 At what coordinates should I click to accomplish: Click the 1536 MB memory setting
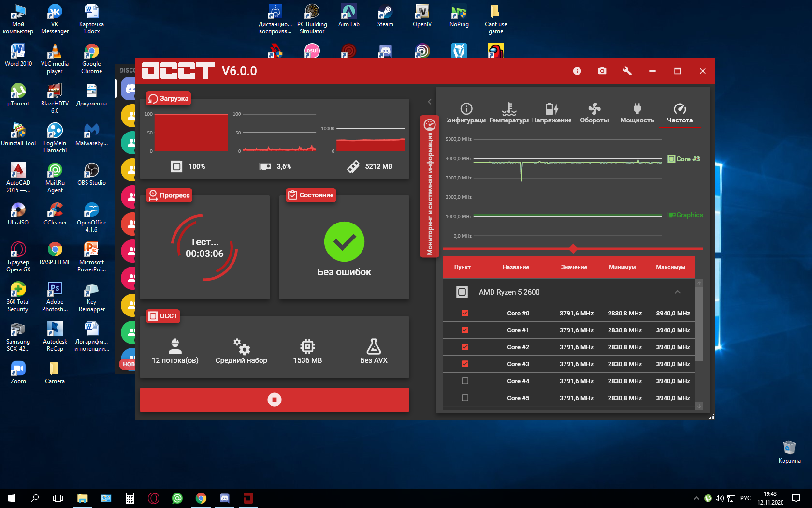307,351
